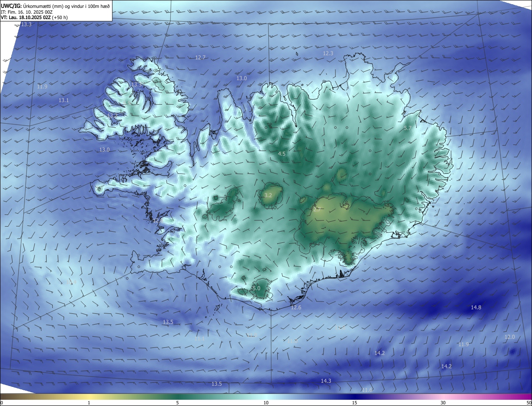Click the 12.3 value on the map
The image size is (532, 406).
328,54
